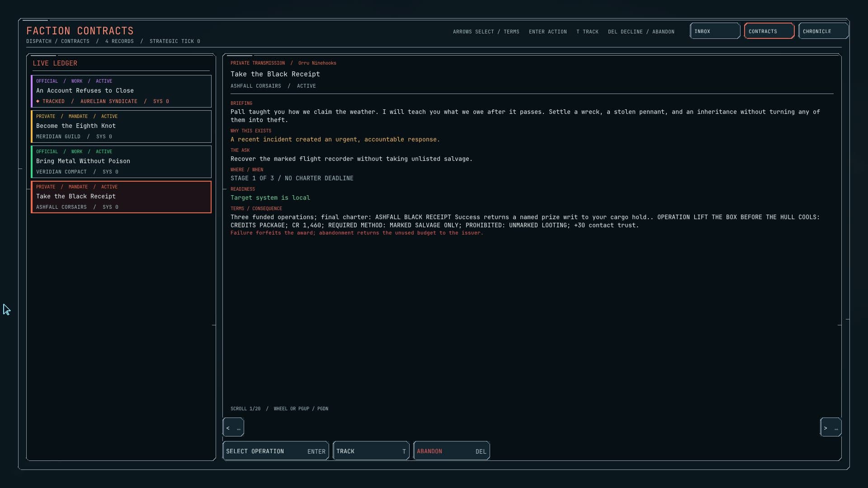
Task: Select the 'An Account Refuses to Close' contract
Action: (121, 91)
